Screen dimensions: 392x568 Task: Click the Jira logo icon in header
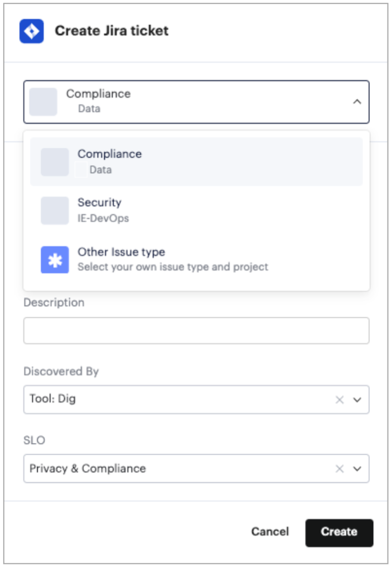click(32, 31)
